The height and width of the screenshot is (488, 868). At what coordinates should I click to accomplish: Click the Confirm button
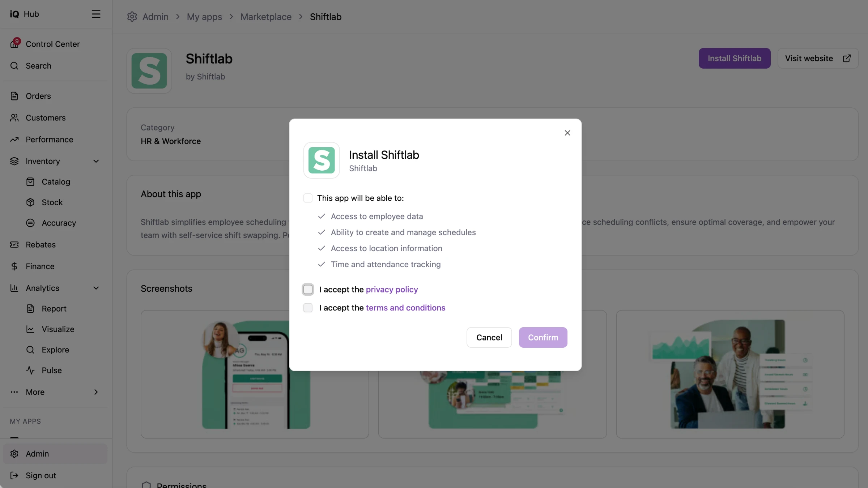click(x=543, y=337)
